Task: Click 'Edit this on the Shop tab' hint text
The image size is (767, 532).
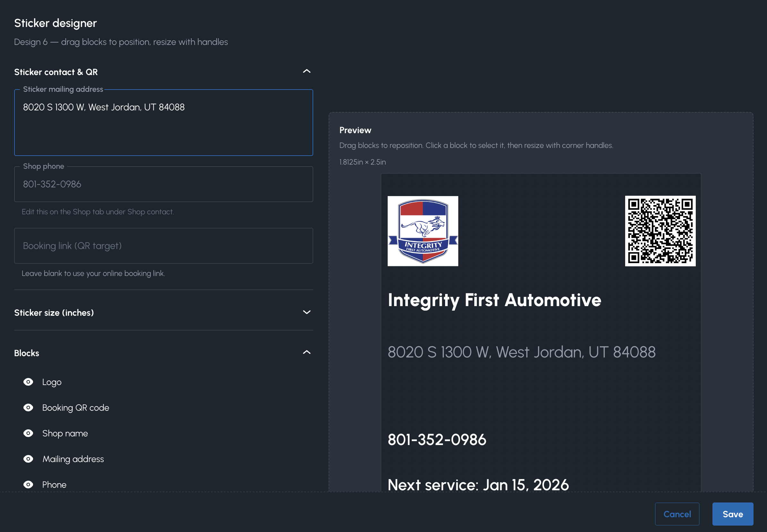Action: click(98, 212)
